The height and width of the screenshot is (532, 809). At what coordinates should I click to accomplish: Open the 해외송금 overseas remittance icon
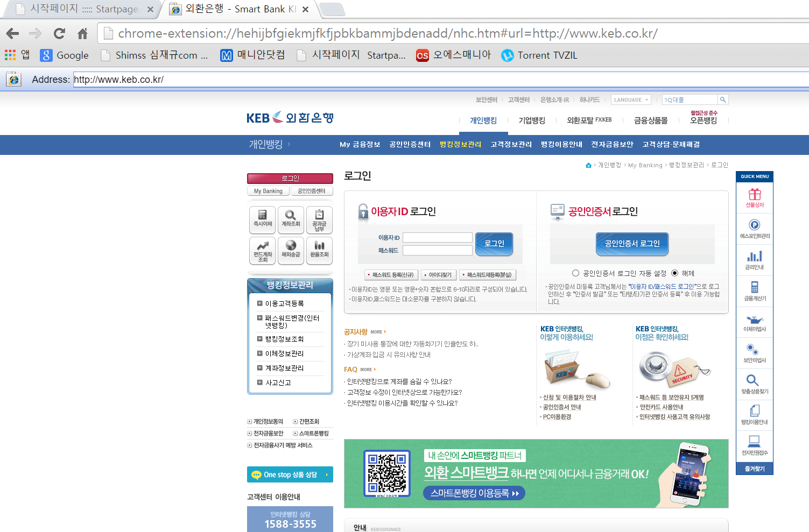tap(291, 251)
